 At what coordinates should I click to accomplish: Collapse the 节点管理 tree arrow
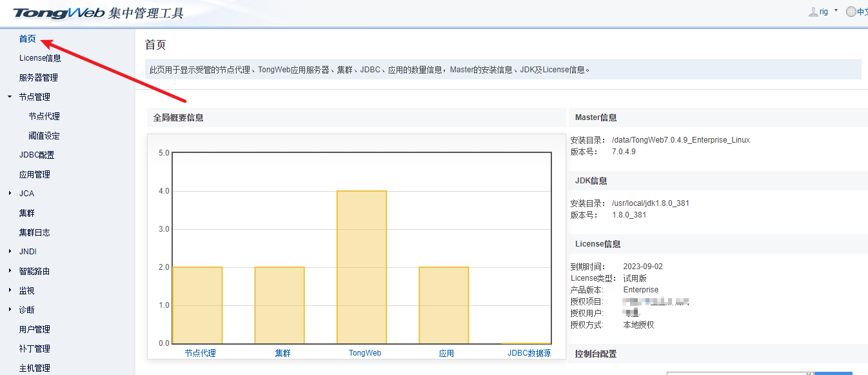pyautogui.click(x=10, y=97)
